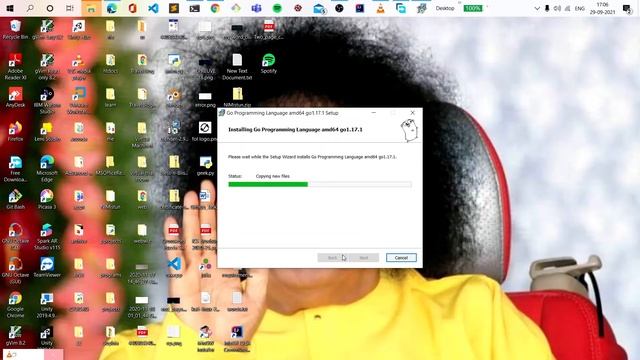The image size is (640, 360).
Task: Open Sublime Text from taskbar
Action: 173,8
